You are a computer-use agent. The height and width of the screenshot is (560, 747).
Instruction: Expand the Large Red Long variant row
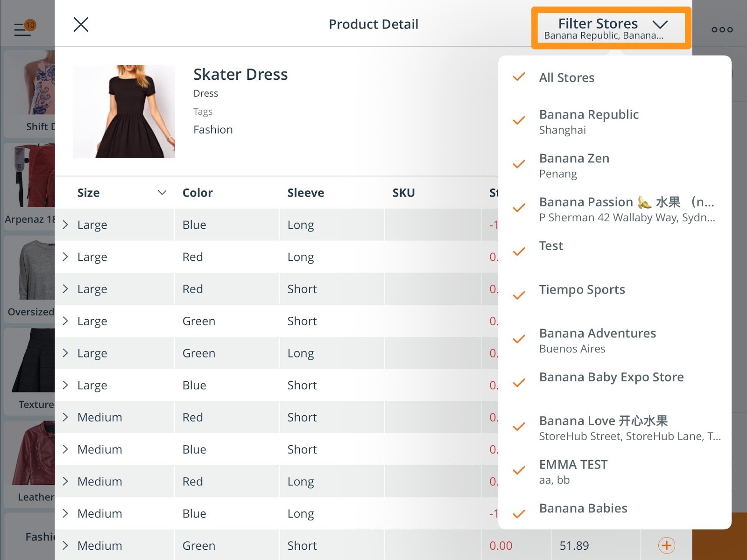pyautogui.click(x=65, y=257)
